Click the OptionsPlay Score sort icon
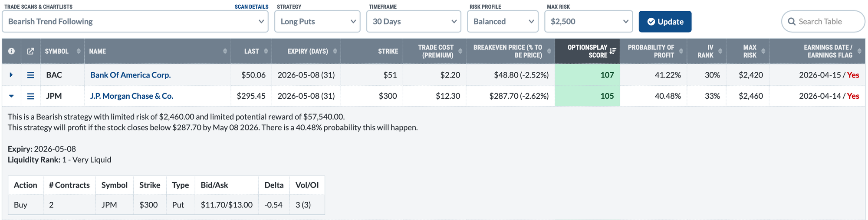This screenshot has height=220, width=868. (613, 51)
